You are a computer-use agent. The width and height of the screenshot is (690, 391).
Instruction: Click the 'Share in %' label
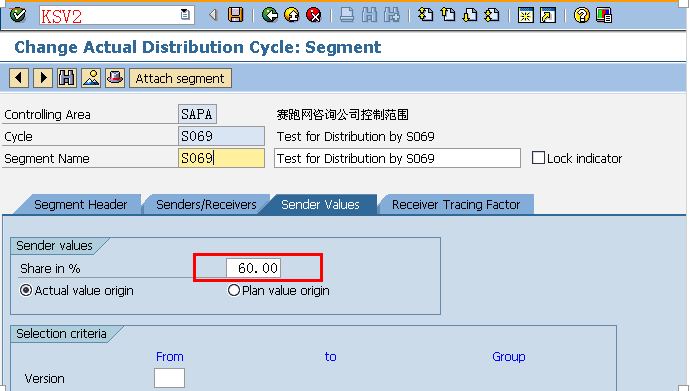50,268
